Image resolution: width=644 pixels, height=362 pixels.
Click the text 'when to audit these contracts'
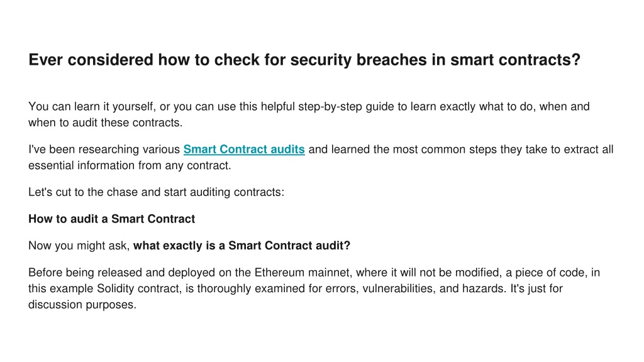point(105,123)
